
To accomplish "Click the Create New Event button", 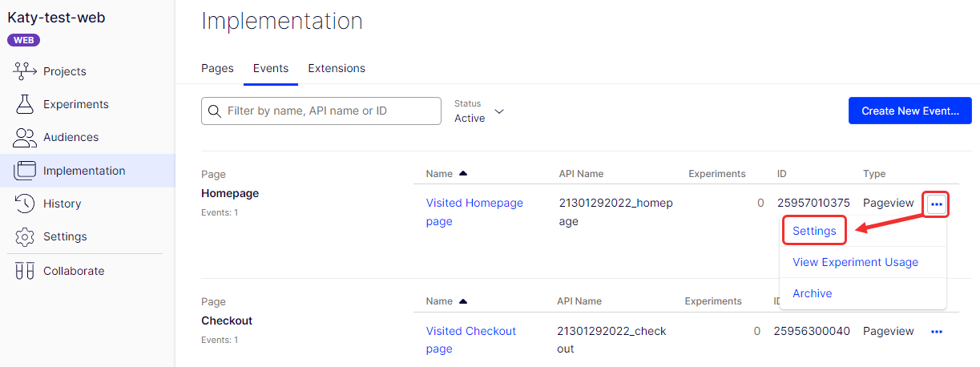I will tap(909, 111).
